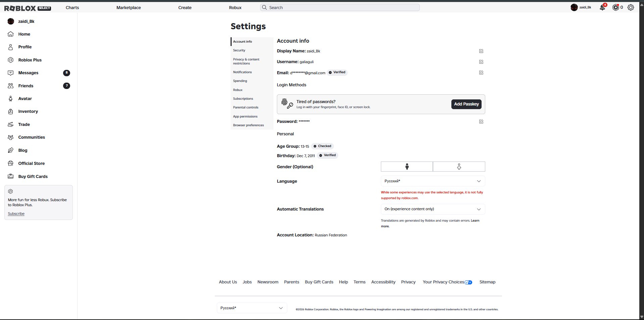644x320 pixels.
Task: Click inside the Search input field
Action: coord(340,7)
